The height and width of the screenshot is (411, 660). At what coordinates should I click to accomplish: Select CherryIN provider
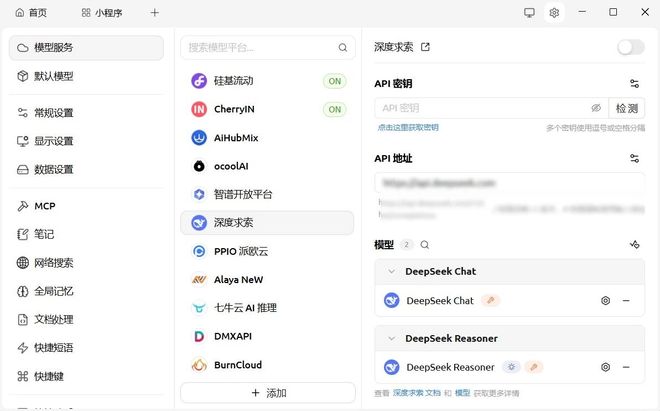[x=268, y=109]
